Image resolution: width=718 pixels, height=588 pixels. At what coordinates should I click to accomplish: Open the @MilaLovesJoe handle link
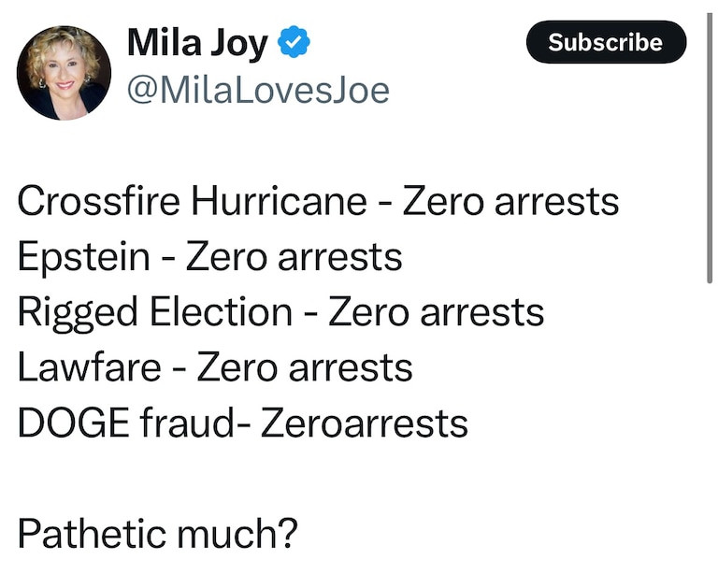(257, 91)
